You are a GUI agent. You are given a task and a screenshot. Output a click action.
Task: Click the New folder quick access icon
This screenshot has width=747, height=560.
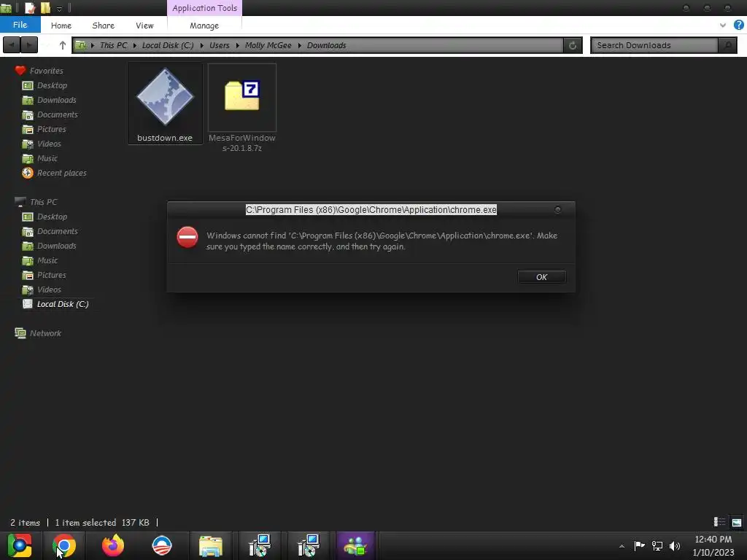coord(45,8)
